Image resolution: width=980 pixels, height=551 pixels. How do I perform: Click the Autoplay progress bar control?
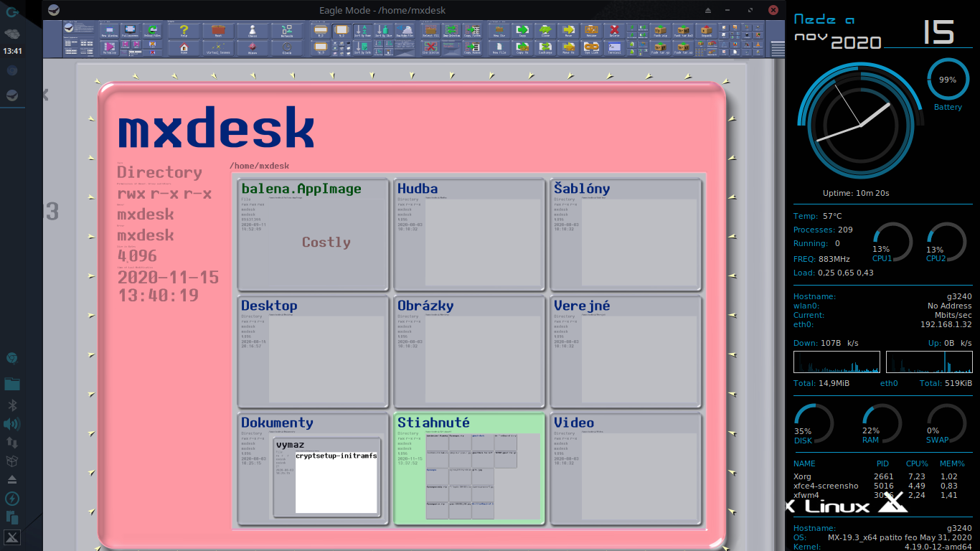(x=136, y=52)
